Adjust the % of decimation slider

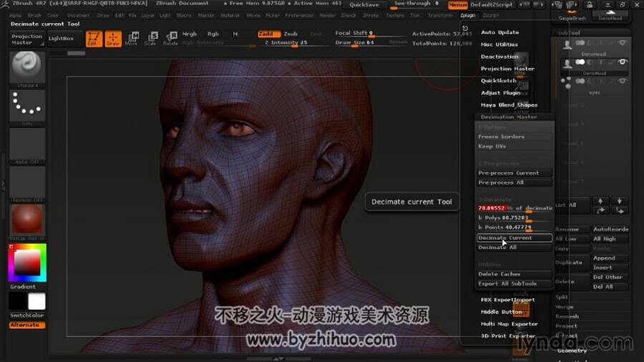point(514,208)
